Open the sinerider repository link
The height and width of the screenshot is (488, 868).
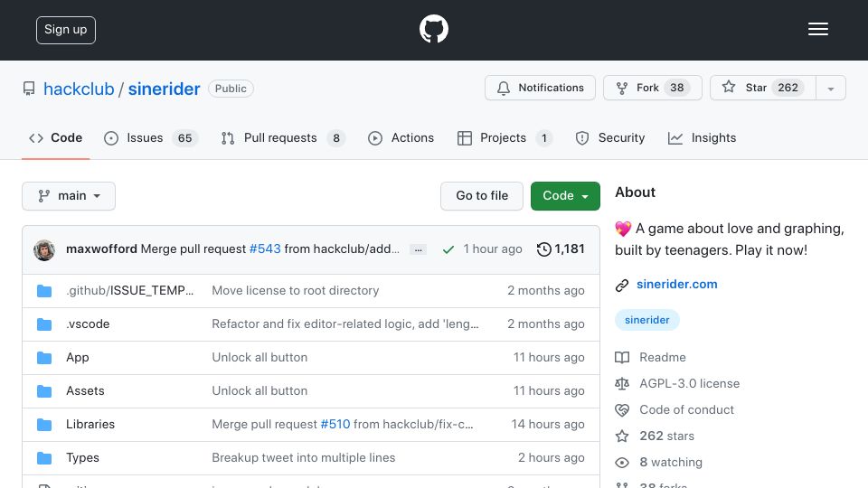(164, 89)
